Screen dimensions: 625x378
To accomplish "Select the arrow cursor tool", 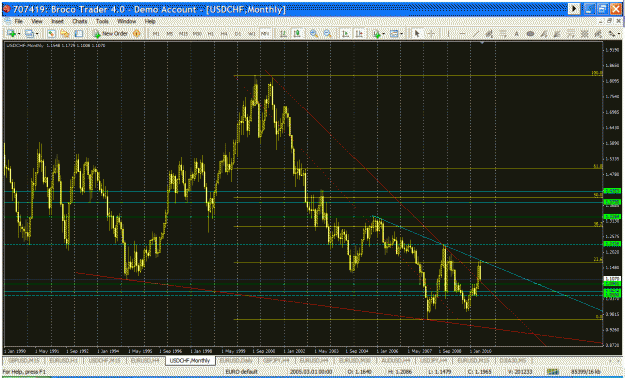I will pos(417,34).
